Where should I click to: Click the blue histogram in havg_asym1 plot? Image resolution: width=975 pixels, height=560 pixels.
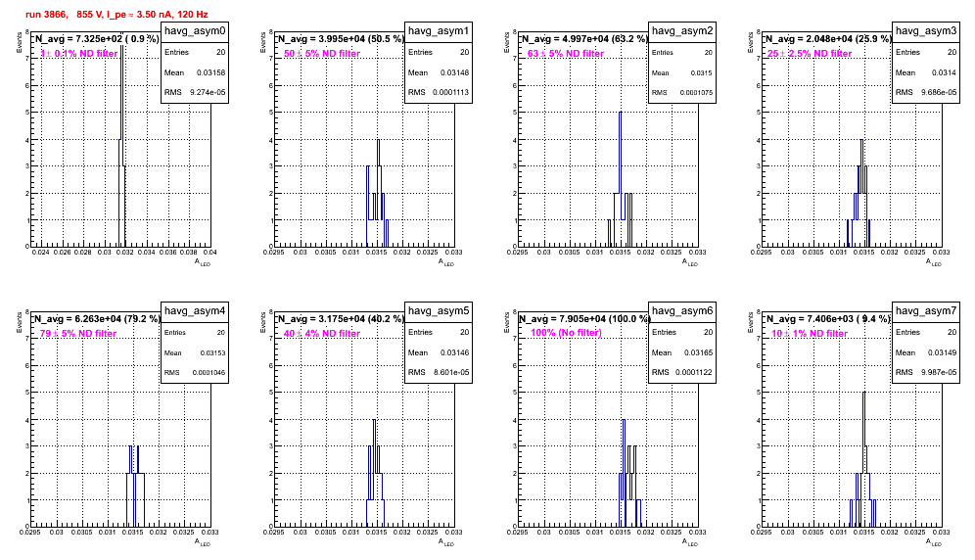pyautogui.click(x=378, y=193)
